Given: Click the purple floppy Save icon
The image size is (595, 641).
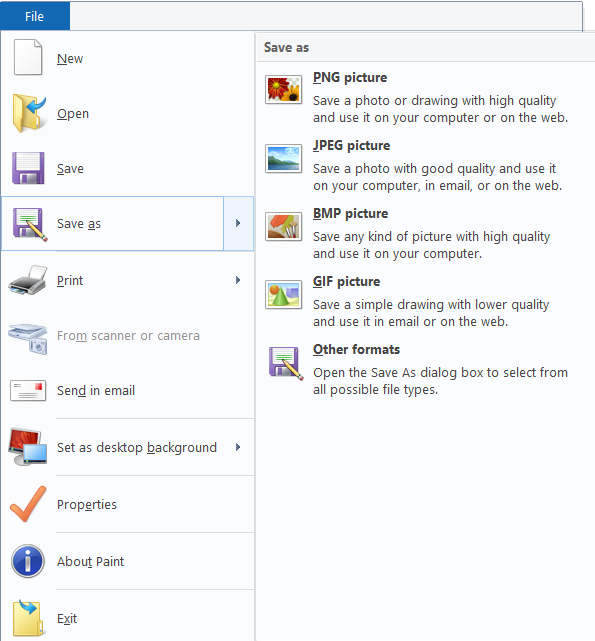Looking at the screenshot, I should (28, 168).
